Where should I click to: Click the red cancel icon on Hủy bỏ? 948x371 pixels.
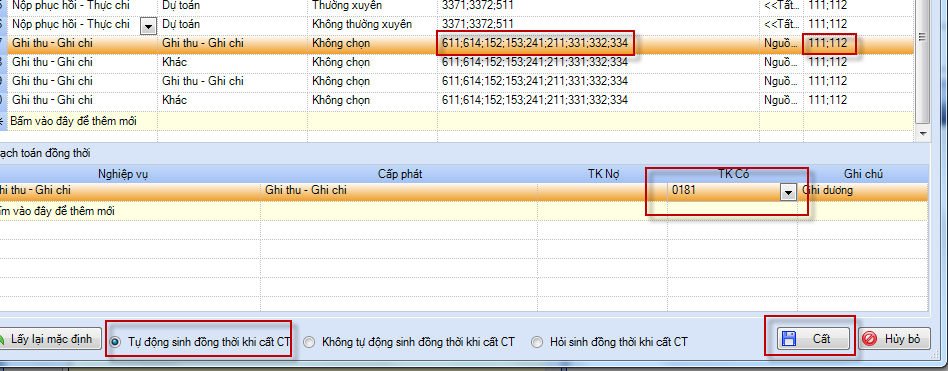[870, 339]
